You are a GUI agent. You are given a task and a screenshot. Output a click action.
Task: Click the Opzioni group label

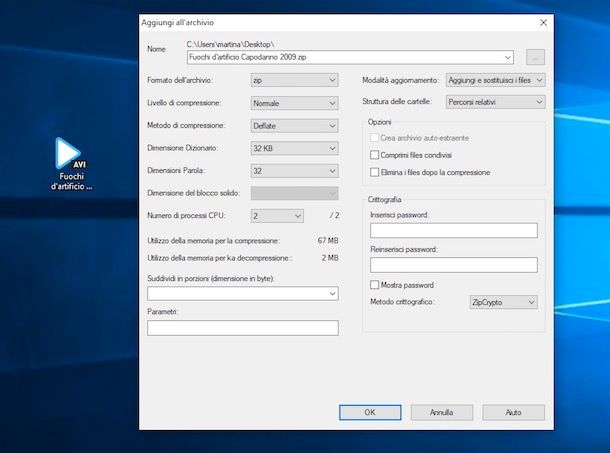click(379, 122)
